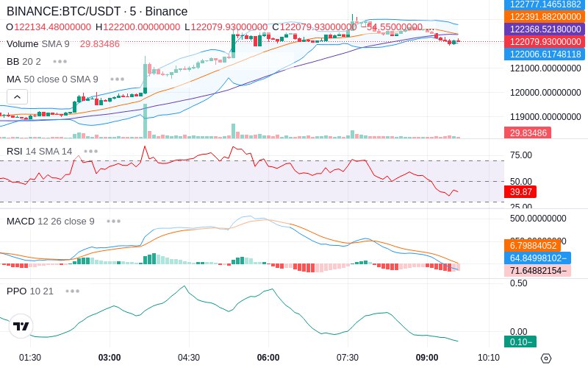This screenshot has width=588, height=368.
Task: Select the PPO 10 21 label
Action: click(30, 291)
